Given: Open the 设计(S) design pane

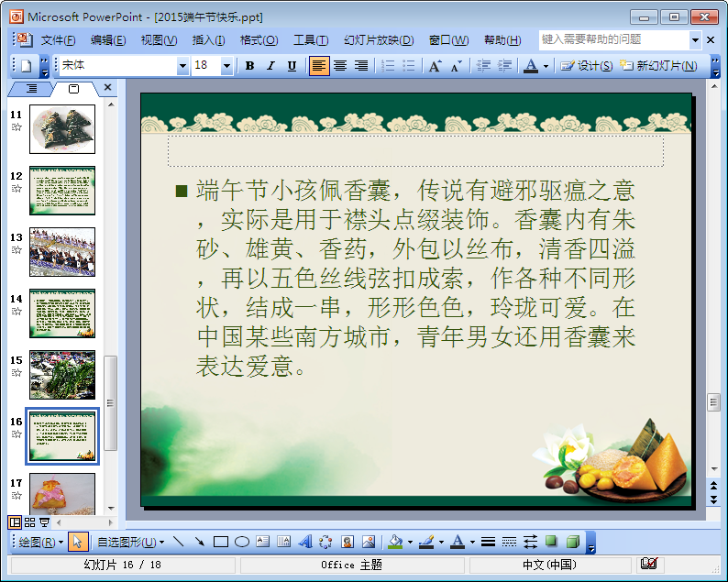Looking at the screenshot, I should 587,66.
